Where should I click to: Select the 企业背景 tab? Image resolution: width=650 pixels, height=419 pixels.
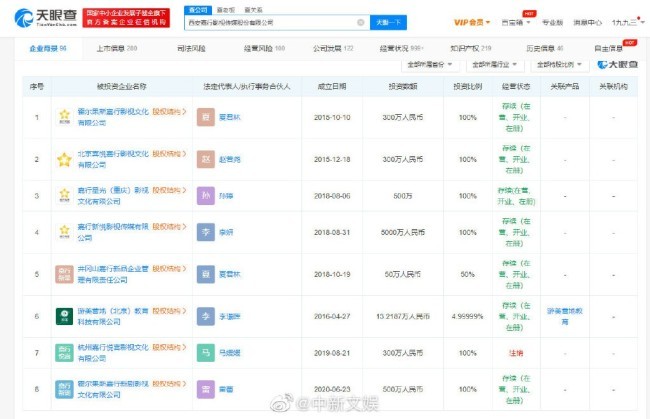point(48,48)
